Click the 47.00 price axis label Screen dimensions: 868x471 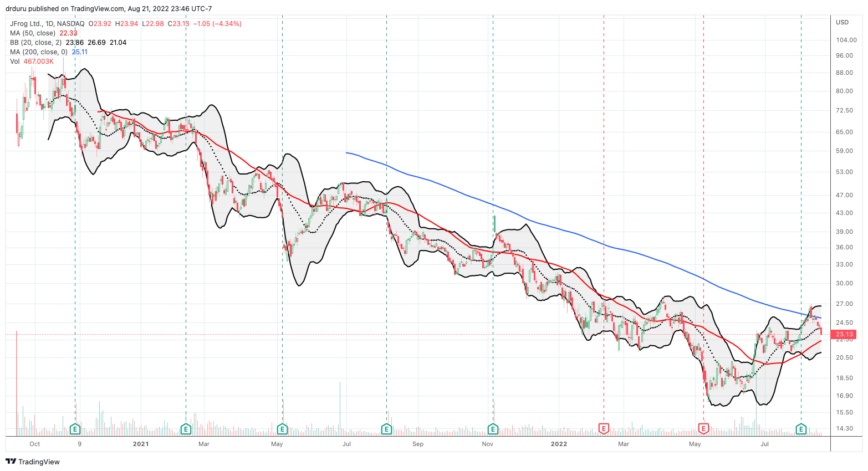point(844,196)
